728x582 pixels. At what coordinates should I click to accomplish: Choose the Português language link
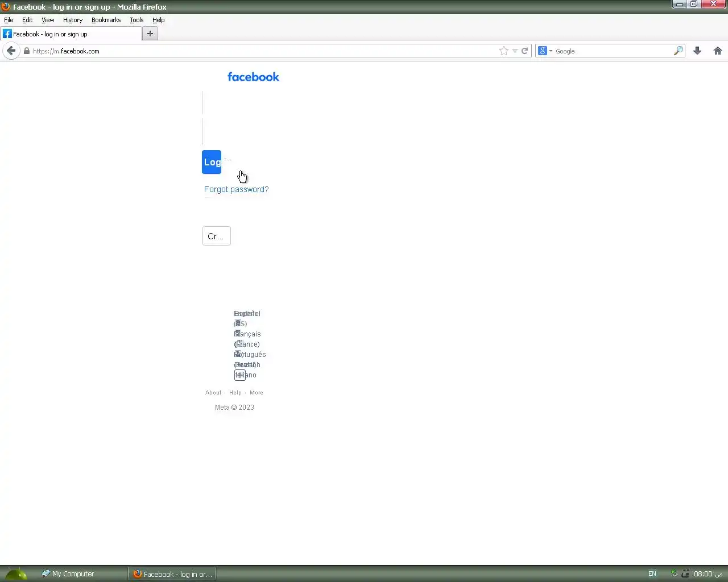[x=250, y=355]
